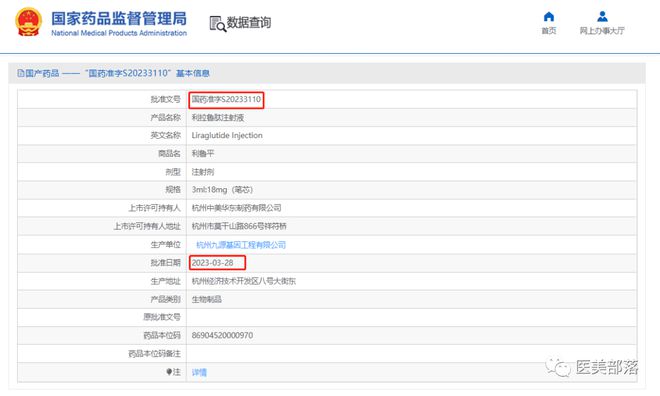Screen dimensions: 660x396
Task: Click the 英文名称 row label
Action: coord(165,136)
